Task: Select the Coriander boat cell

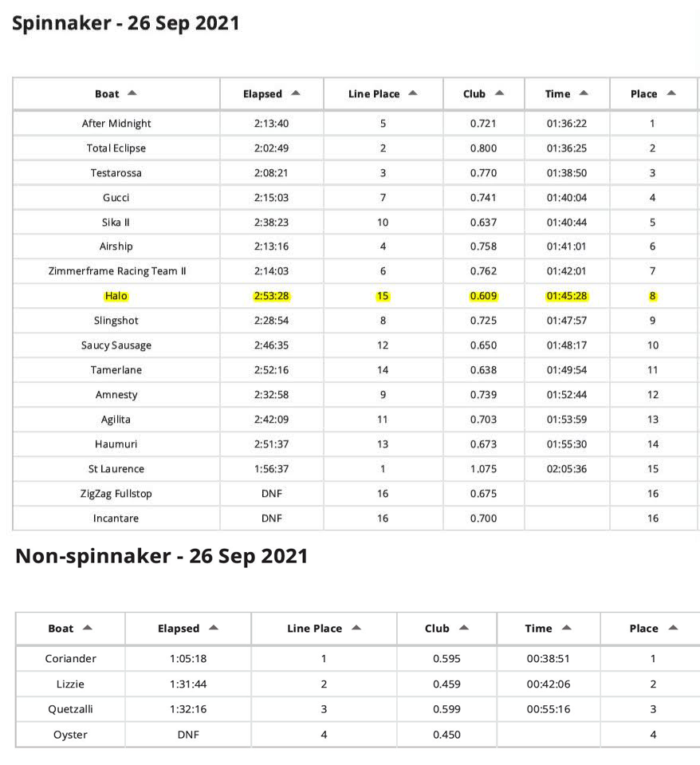Action: 71,659
